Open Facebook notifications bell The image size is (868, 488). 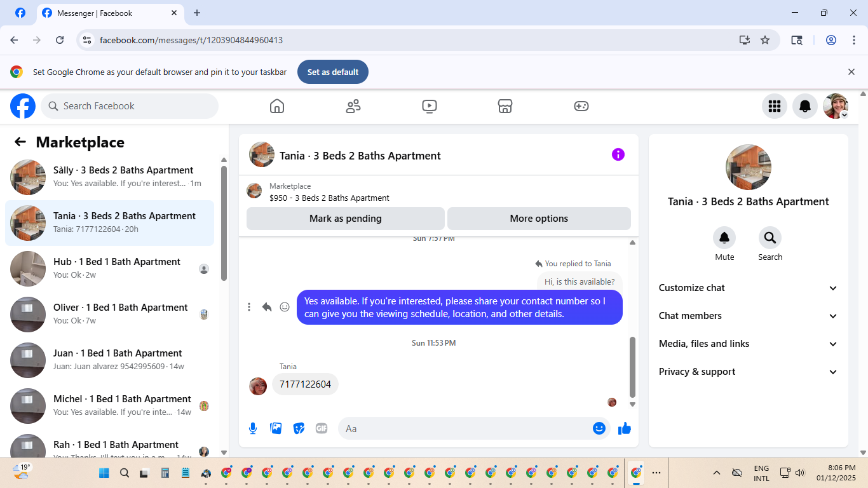[805, 106]
